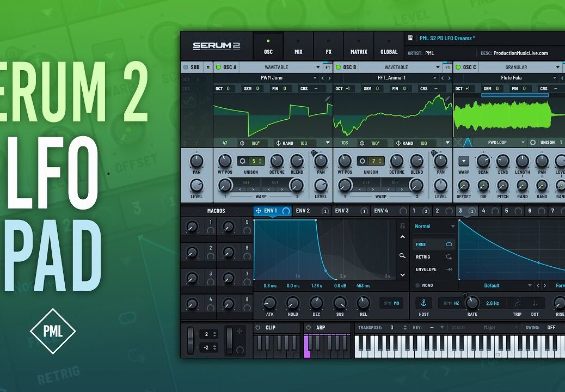The width and height of the screenshot is (565, 392).
Task: Enable the SUB oscillator checkbox
Action: point(186,68)
